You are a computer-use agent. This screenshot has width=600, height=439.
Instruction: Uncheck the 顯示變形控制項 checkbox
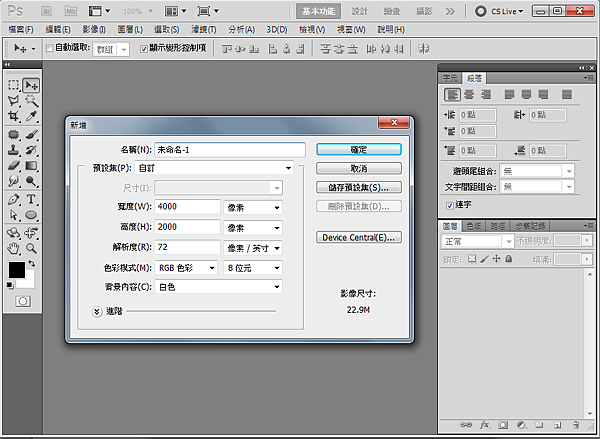[142, 48]
